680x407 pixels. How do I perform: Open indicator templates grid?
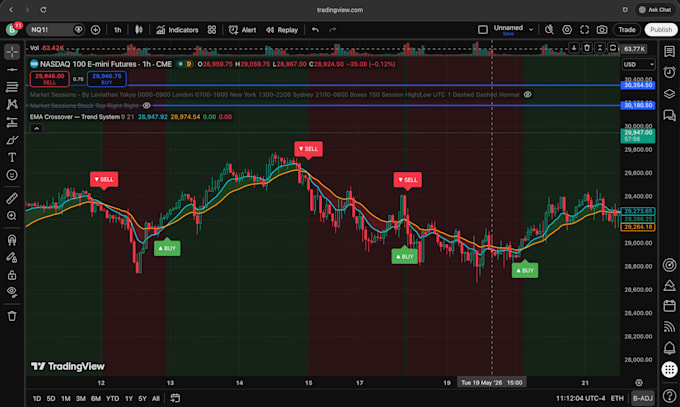[212, 30]
